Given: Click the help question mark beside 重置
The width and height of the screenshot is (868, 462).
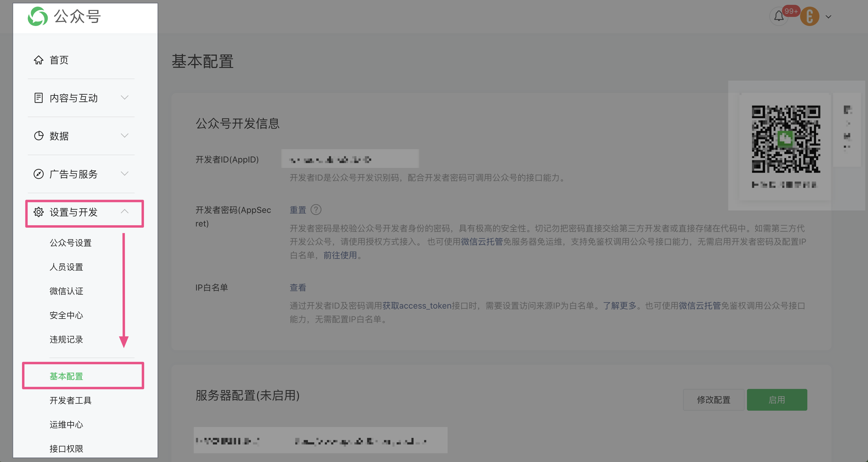Looking at the screenshot, I should tap(316, 210).
